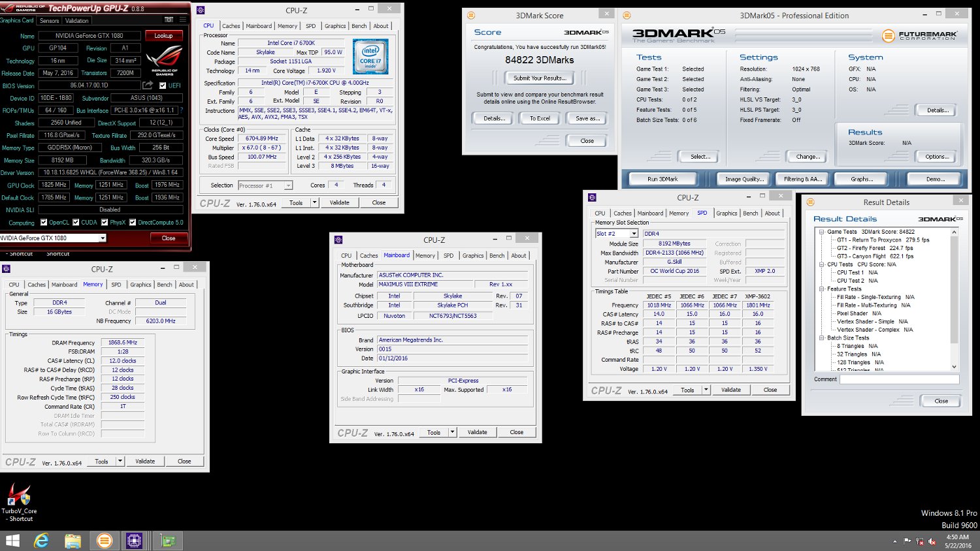This screenshot has width=980, height=551.
Task: Open the Tools dropdown arrow in Mainboard window
Action: 452,432
